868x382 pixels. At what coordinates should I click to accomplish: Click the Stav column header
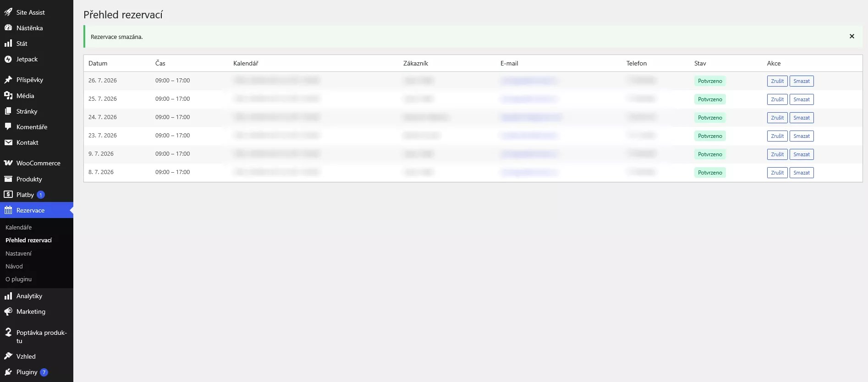pos(700,63)
